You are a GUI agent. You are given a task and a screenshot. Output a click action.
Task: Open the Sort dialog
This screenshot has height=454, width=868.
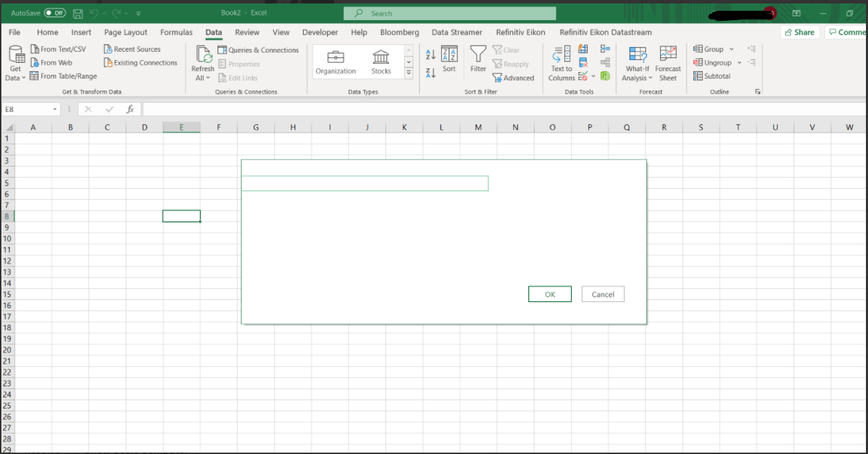449,59
